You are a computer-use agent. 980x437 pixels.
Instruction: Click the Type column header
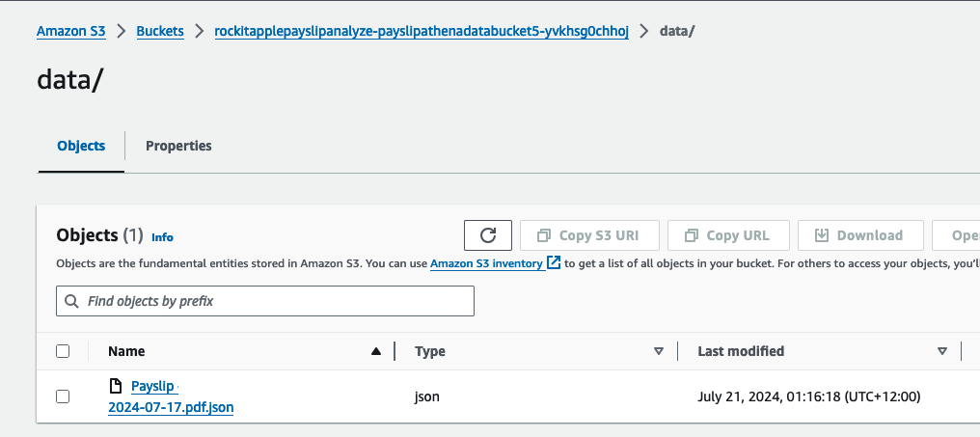pos(430,351)
